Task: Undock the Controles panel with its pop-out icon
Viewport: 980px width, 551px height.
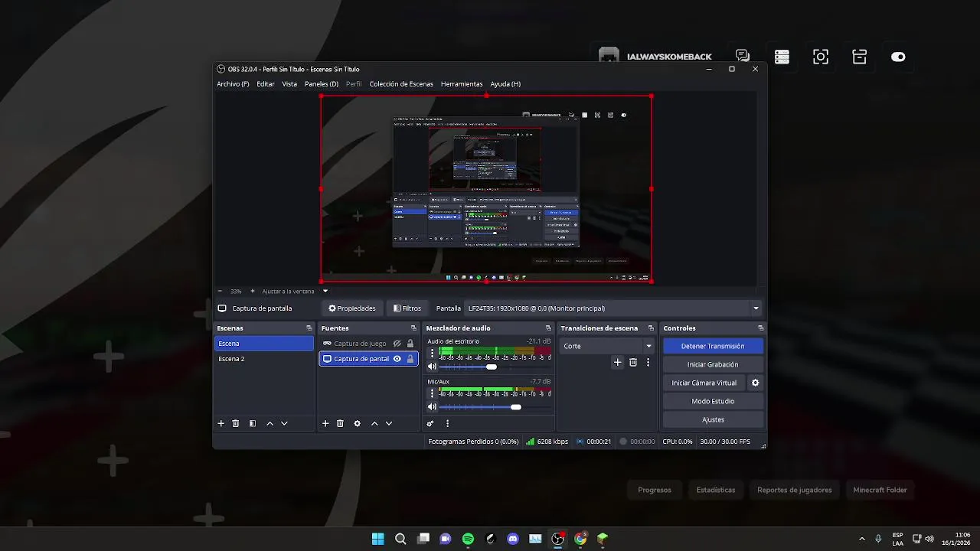Action: (761, 328)
